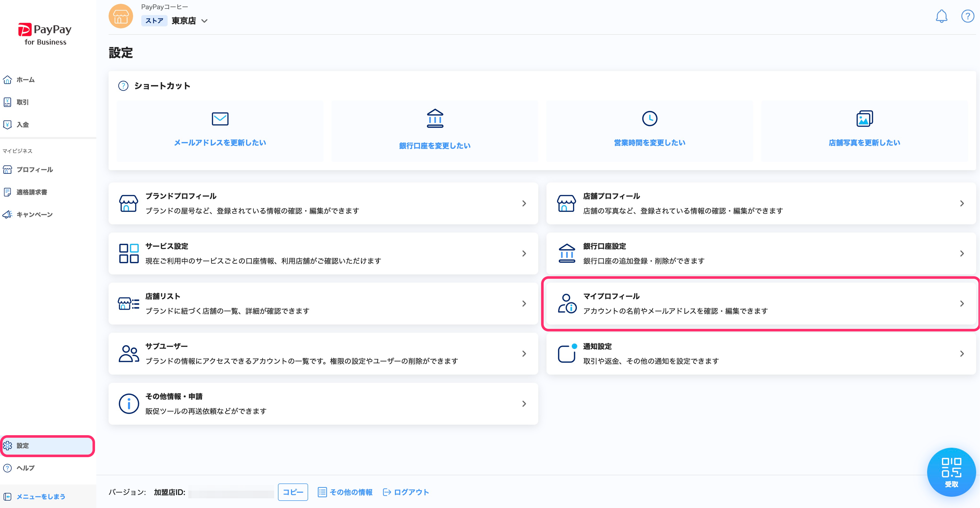The image size is (980, 508).
Task: Click the 設定 gear icon in sidebar
Action: [x=7, y=446]
